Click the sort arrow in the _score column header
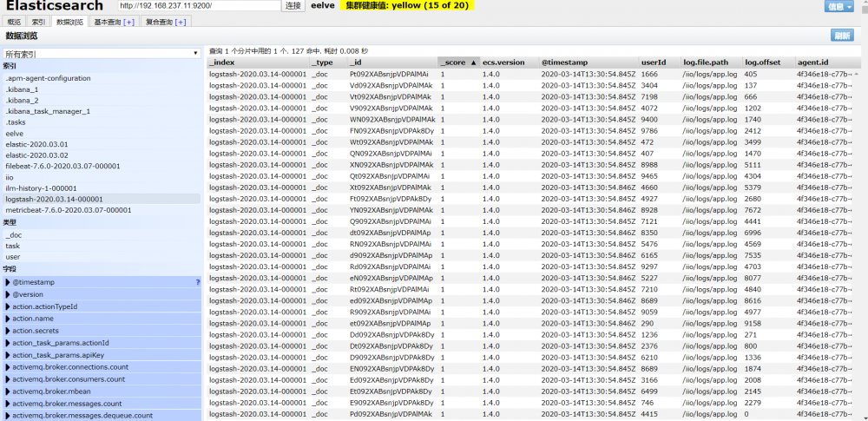Viewport: 868px width, 421px height. coord(473,62)
